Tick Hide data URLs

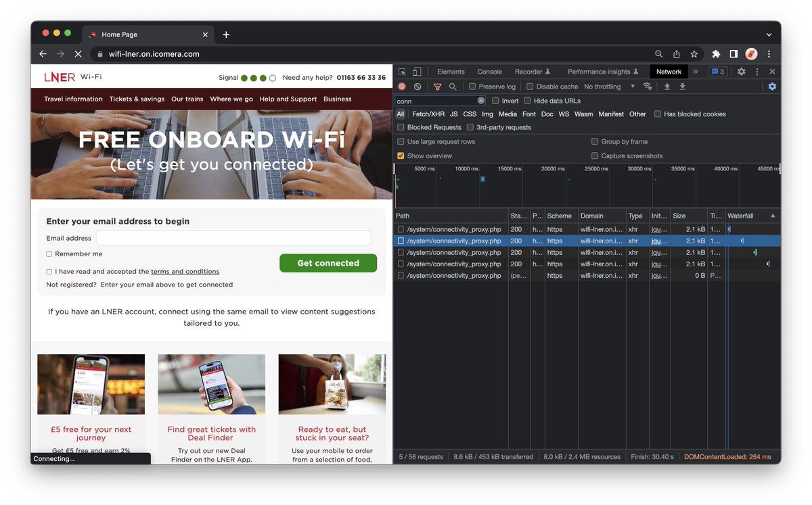(x=527, y=101)
